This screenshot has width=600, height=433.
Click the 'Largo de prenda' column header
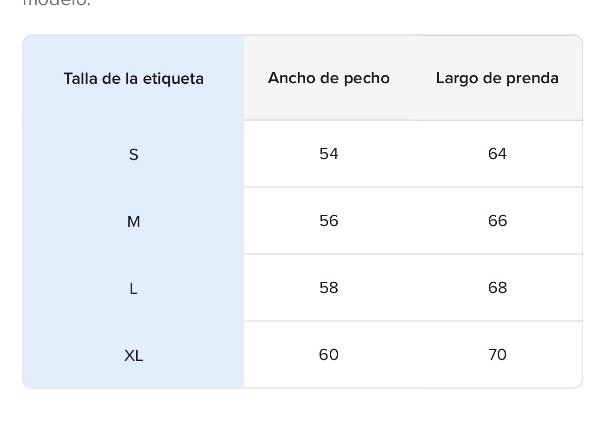click(497, 78)
